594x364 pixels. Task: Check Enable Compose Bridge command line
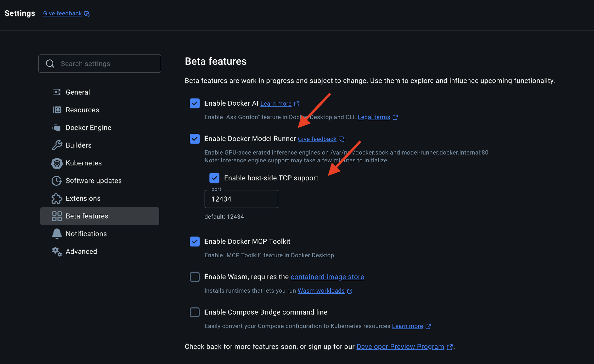(195, 312)
